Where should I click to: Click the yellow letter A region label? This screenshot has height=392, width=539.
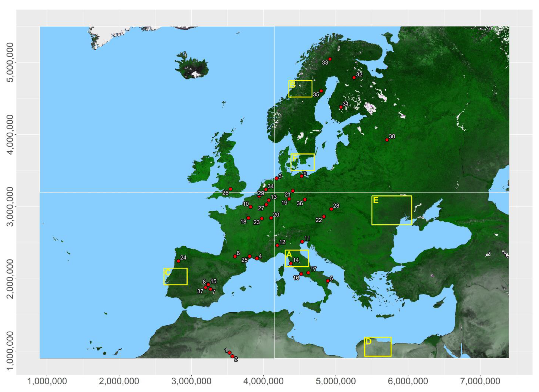click(289, 254)
